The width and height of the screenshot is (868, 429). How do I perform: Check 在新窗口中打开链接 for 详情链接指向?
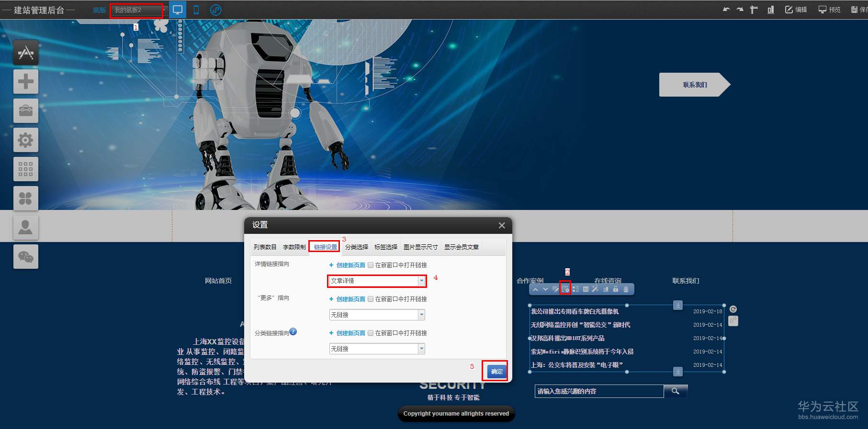tap(371, 265)
